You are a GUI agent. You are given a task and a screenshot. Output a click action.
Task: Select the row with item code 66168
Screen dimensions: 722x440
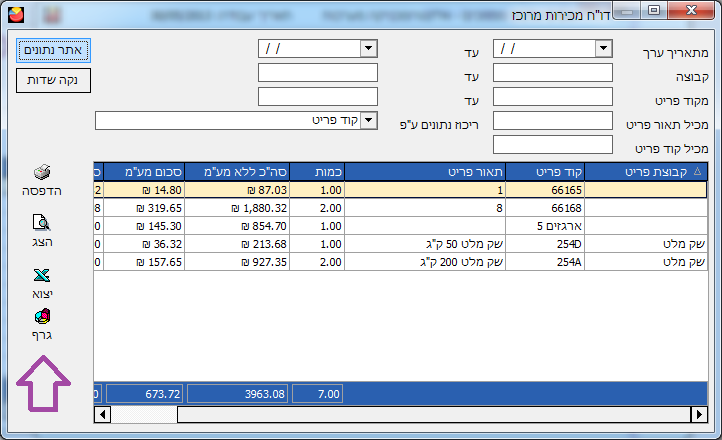click(545, 207)
